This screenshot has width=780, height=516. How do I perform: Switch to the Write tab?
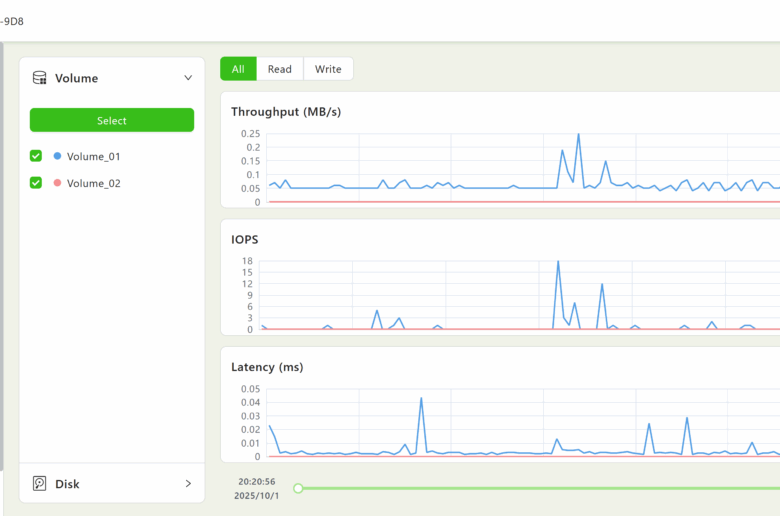coord(328,69)
